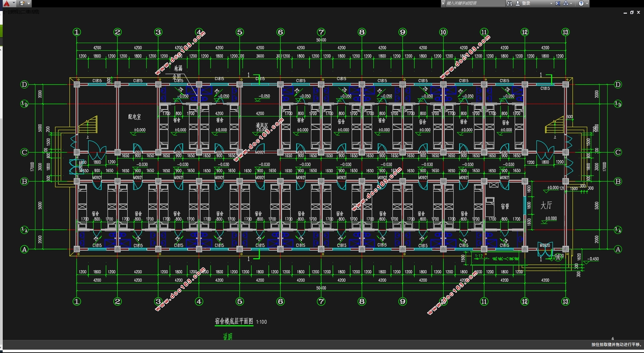Click the workspace notepad icon in the quick access bar
644x353 pixels.
click(x=22, y=3)
